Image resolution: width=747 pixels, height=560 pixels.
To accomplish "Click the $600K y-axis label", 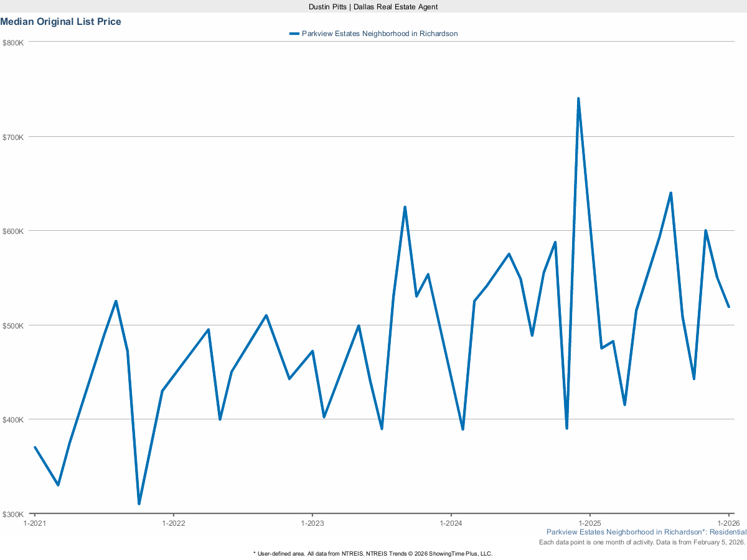I will [13, 231].
